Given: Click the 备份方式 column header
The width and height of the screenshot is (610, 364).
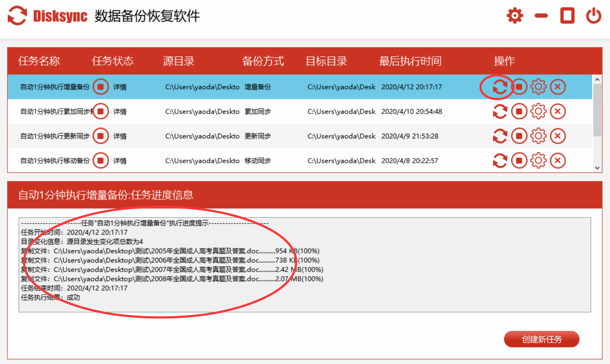Looking at the screenshot, I should (x=263, y=61).
